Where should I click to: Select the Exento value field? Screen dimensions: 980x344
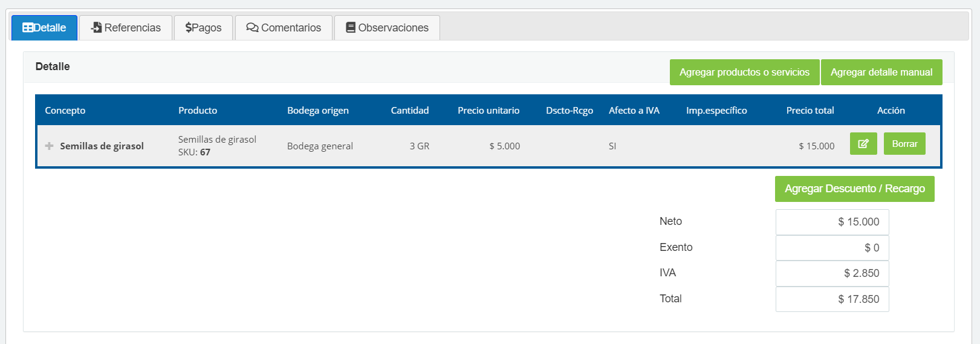(x=832, y=248)
